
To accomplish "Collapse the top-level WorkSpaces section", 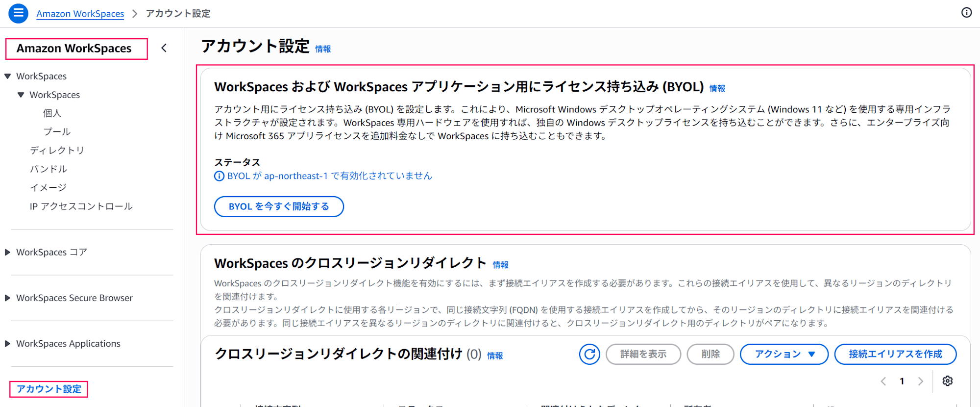I will [x=7, y=76].
